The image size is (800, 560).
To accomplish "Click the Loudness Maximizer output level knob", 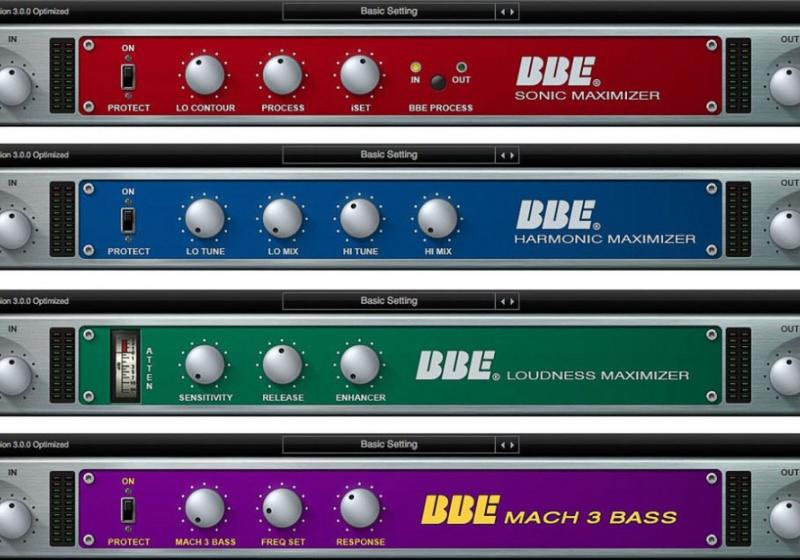I will (786, 376).
